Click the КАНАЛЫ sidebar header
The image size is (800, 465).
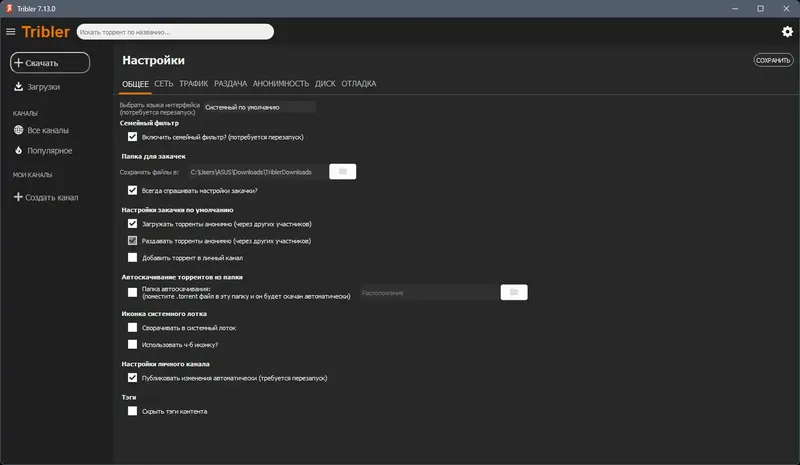25,113
